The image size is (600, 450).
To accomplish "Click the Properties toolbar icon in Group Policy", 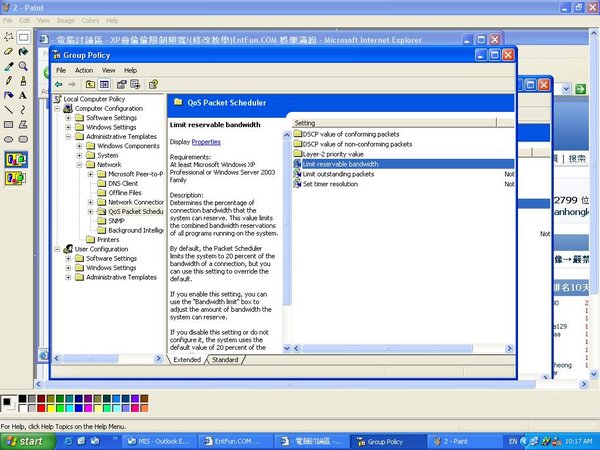I will (122, 84).
